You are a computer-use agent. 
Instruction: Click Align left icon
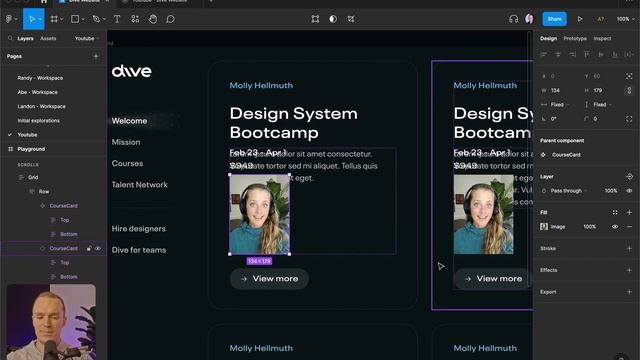tap(544, 54)
